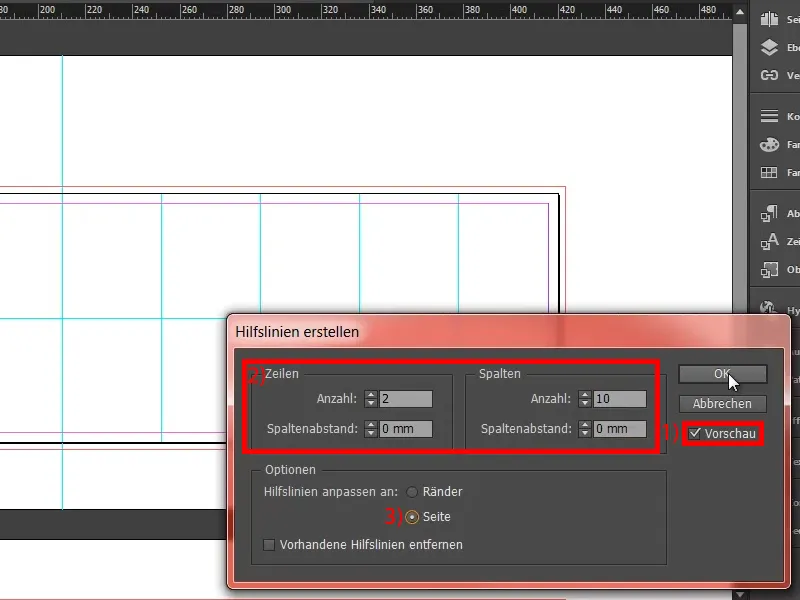Open the Farbfelder (Swatches) grid icon
The height and width of the screenshot is (600, 800).
click(x=769, y=172)
